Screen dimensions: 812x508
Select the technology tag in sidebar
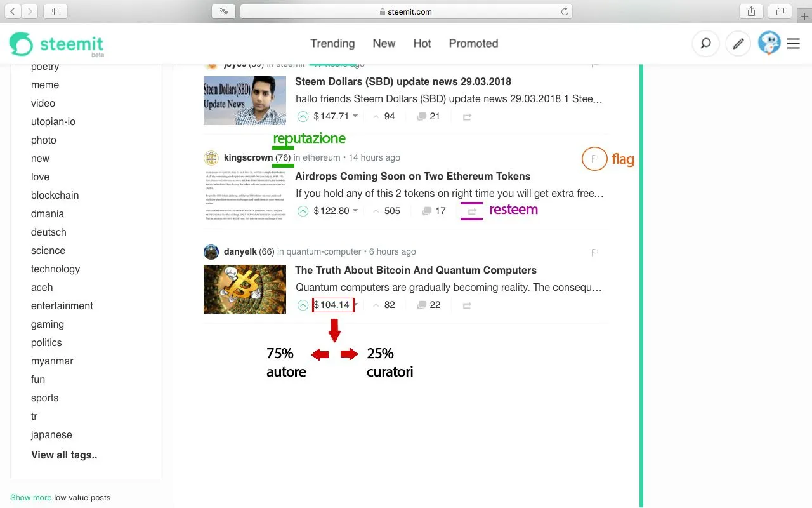pyautogui.click(x=56, y=269)
